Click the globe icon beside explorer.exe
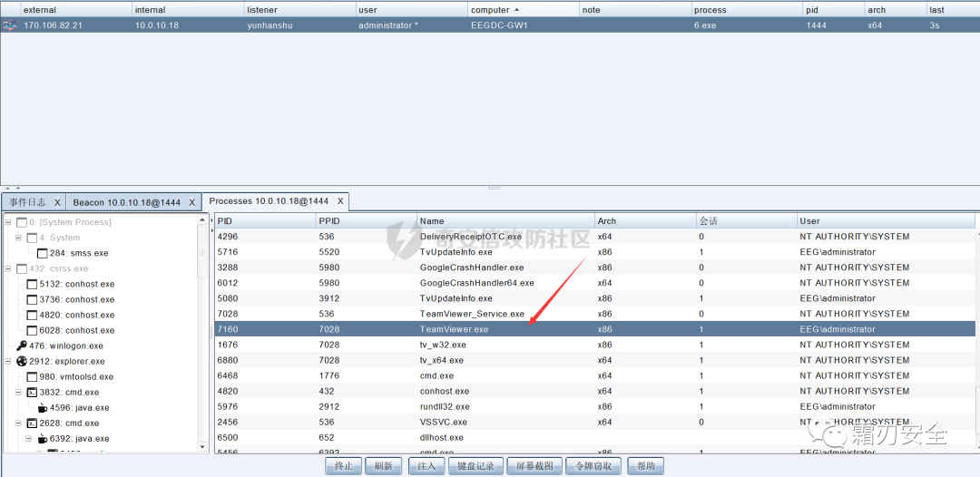980x477 pixels. (x=21, y=361)
